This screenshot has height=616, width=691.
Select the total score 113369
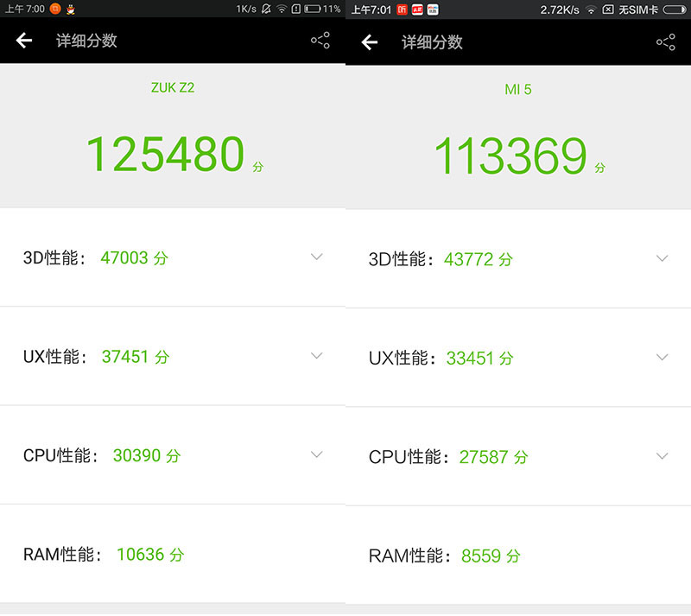tap(510, 156)
